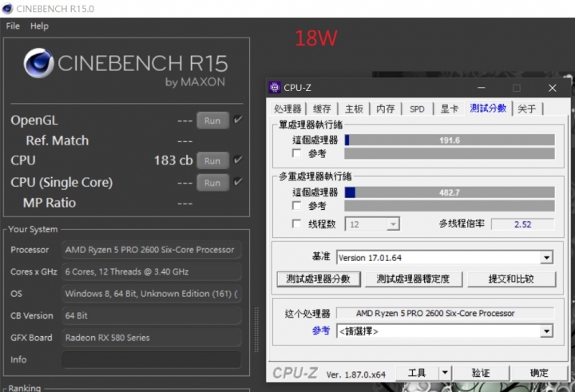Click the Cinebench logo icon in title bar
The width and height of the screenshot is (575, 392).
[7, 9]
